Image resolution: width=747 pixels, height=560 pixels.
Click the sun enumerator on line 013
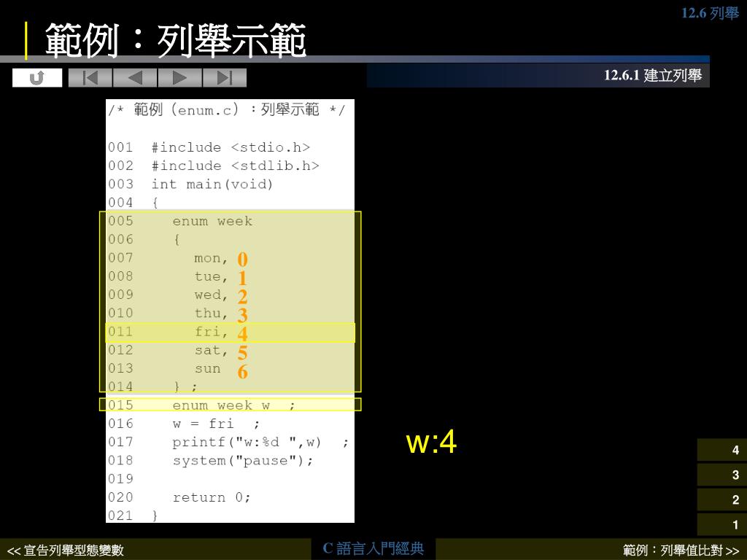pyautogui.click(x=208, y=369)
